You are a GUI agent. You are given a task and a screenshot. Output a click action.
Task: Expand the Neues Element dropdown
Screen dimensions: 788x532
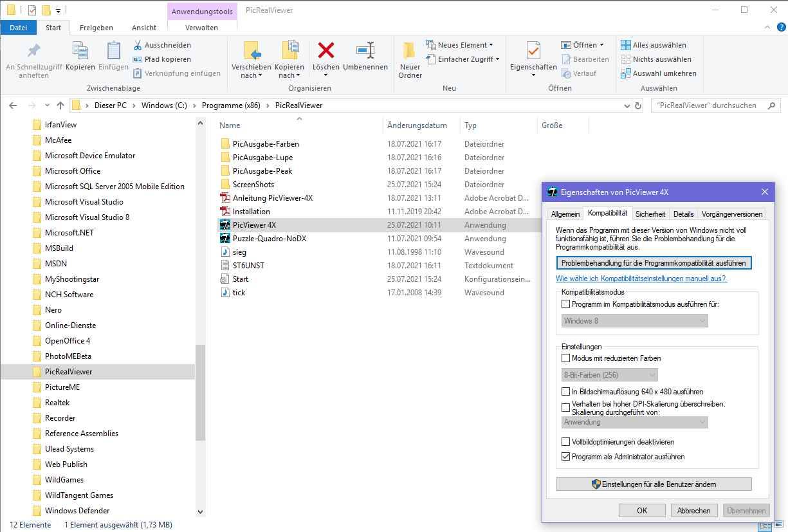(x=491, y=45)
